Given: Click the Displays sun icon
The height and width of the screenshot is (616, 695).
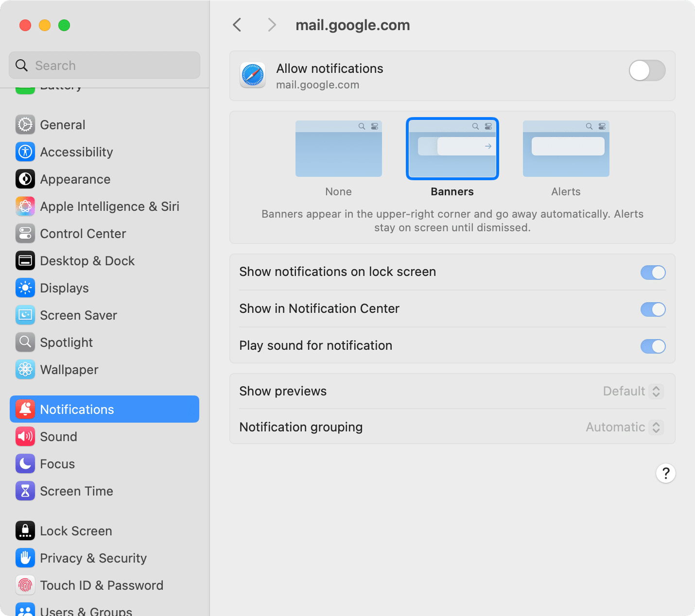Looking at the screenshot, I should point(25,288).
